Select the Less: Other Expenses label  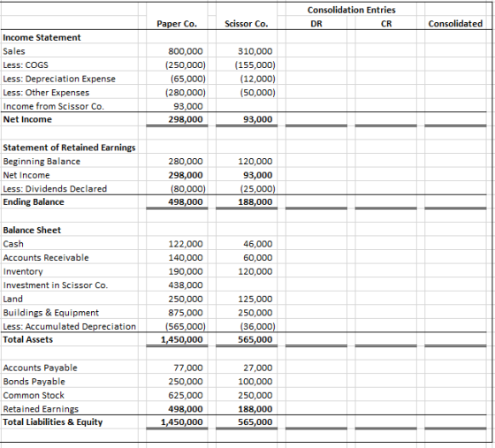tap(46, 93)
